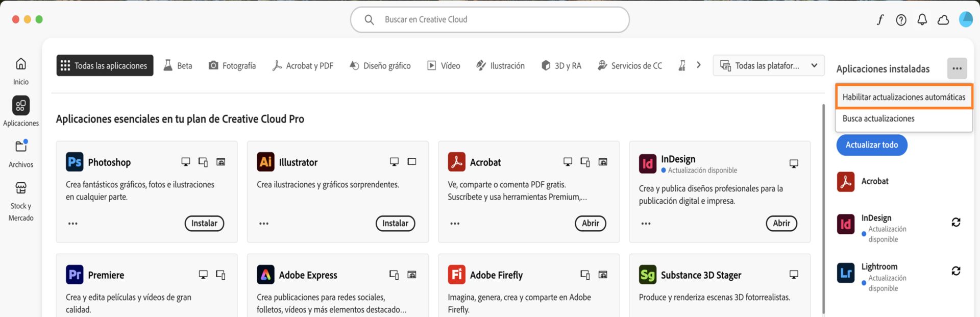This screenshot has width=980, height=317.
Task: Open the Aplicaciones instaladas three-dot menu
Action: (x=957, y=68)
